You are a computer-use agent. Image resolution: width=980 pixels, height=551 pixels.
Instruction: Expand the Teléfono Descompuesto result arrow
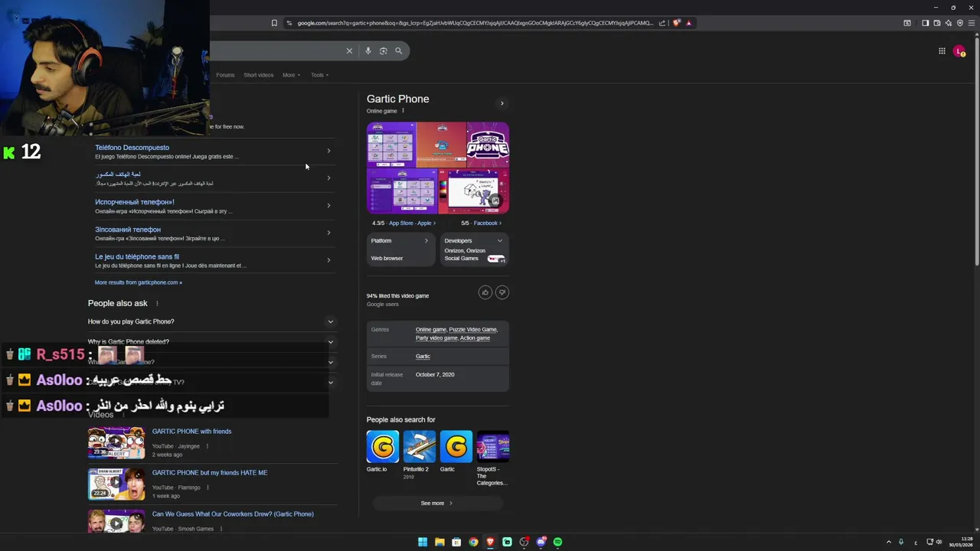point(328,151)
